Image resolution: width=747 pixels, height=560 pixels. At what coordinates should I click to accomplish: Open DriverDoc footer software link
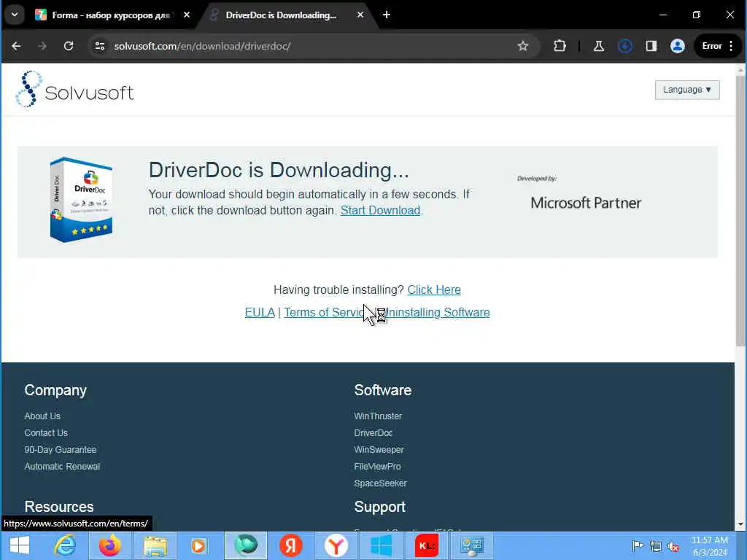[373, 433]
